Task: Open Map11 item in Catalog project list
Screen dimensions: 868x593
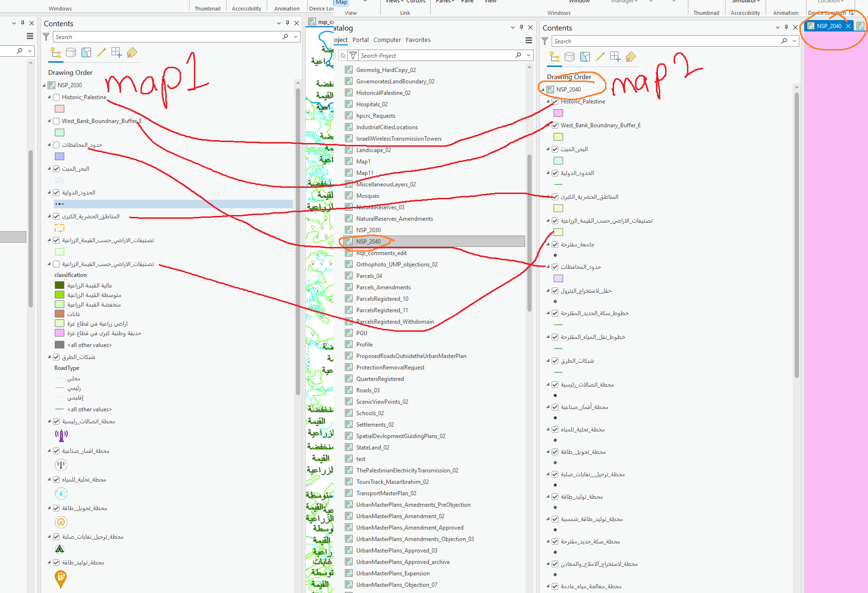Action: [x=365, y=173]
